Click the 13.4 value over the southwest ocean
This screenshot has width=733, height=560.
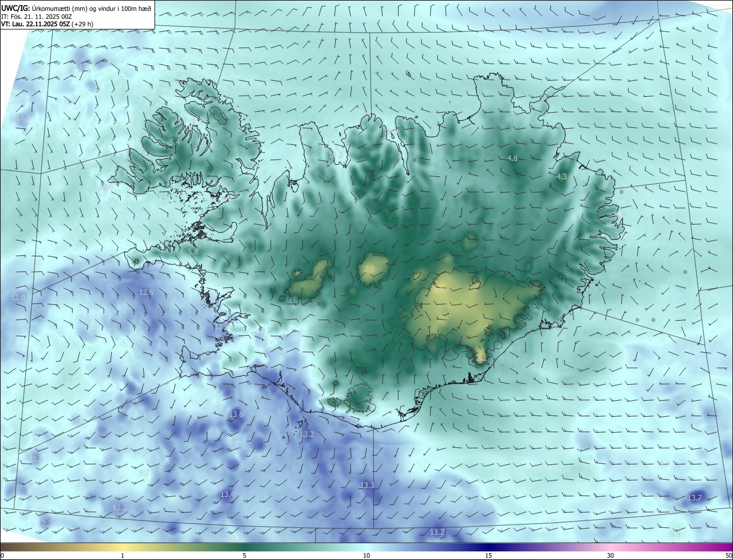227,494
